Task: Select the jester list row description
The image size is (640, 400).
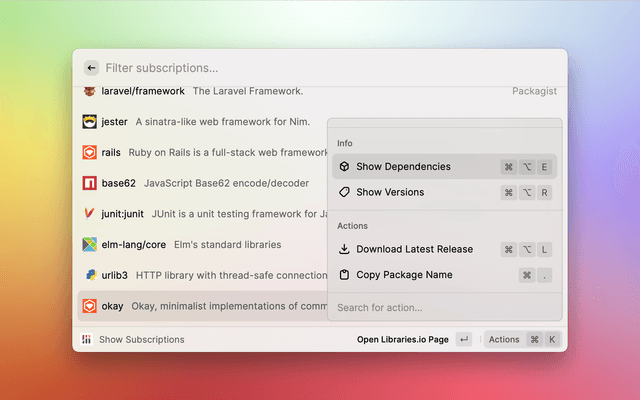Action: (222, 122)
